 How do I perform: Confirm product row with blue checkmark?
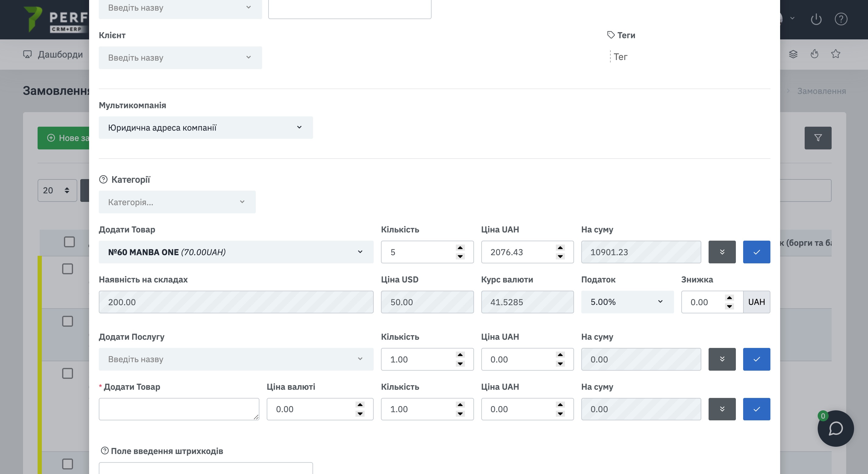[756, 252]
